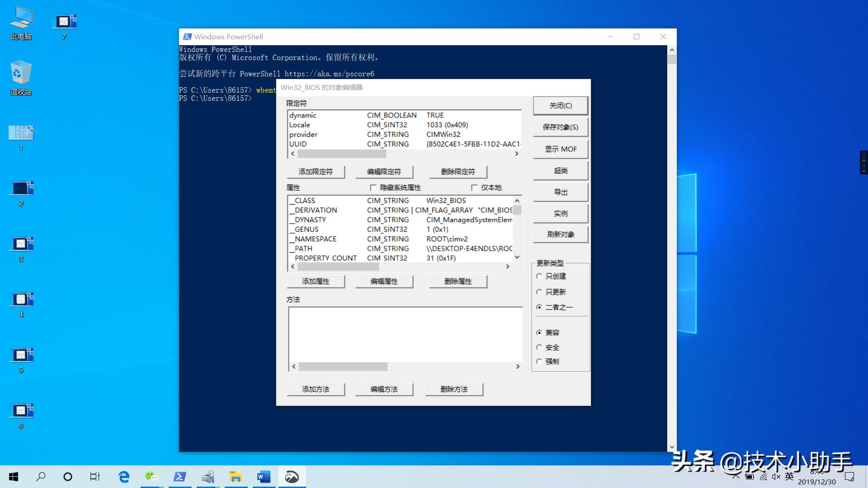This screenshot has width=868, height=488.
Task: Click the 显示 MOF button
Action: click(561, 149)
